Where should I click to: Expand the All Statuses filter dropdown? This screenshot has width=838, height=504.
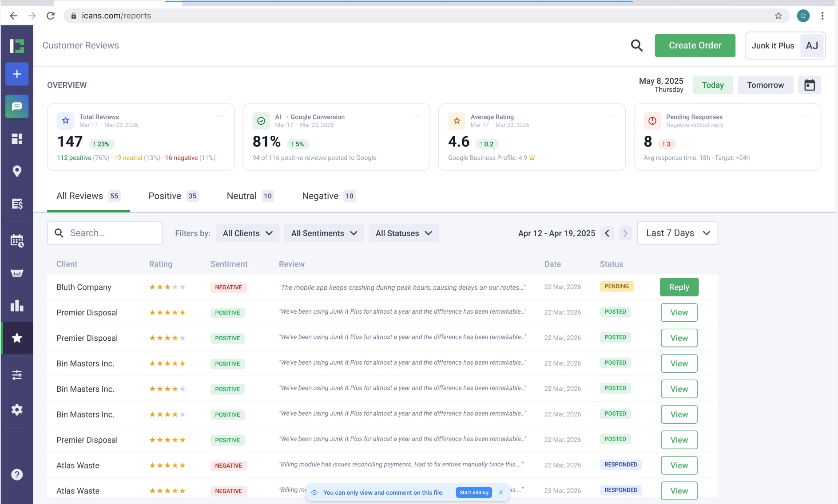pos(404,233)
